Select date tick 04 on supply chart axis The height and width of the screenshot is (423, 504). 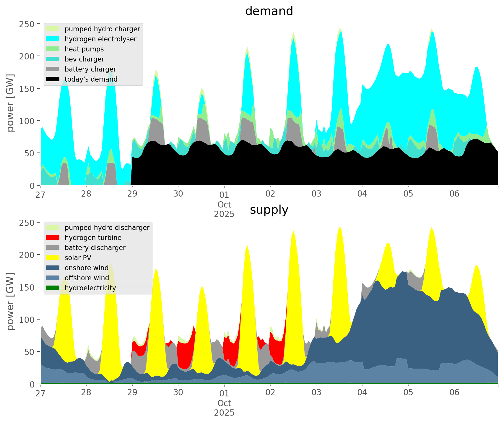(x=362, y=393)
